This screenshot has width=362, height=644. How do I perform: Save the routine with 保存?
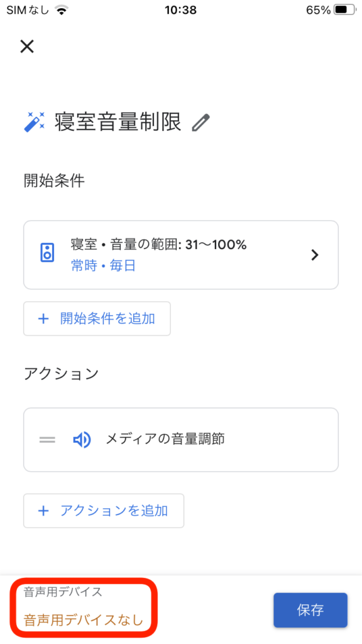[x=310, y=610]
